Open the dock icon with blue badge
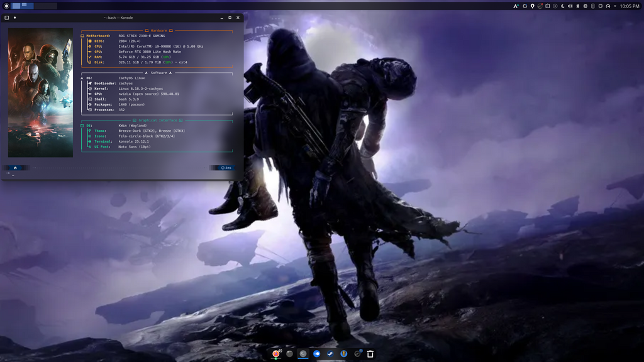 pos(357,353)
